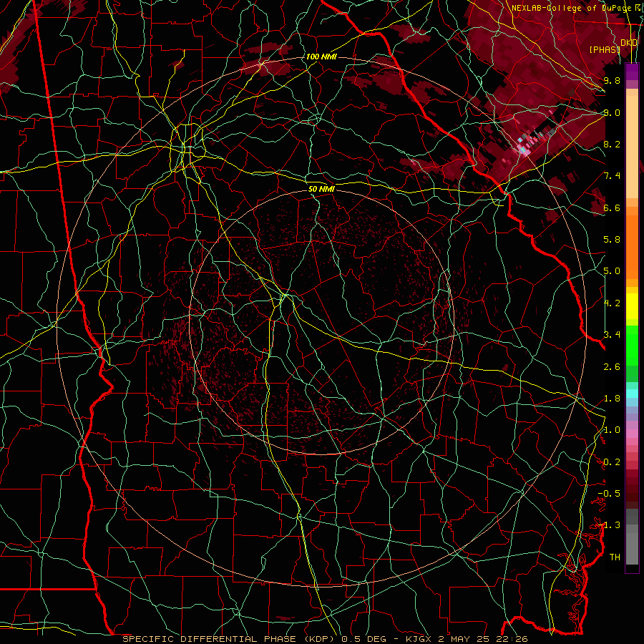The height and width of the screenshot is (644, 644).
Task: Pick the gray color bar segment
Action: (632, 548)
